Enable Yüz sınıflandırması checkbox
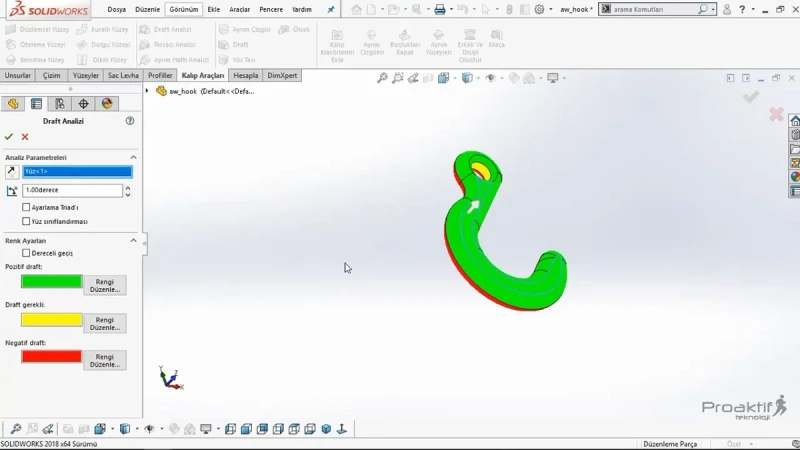 [26, 221]
